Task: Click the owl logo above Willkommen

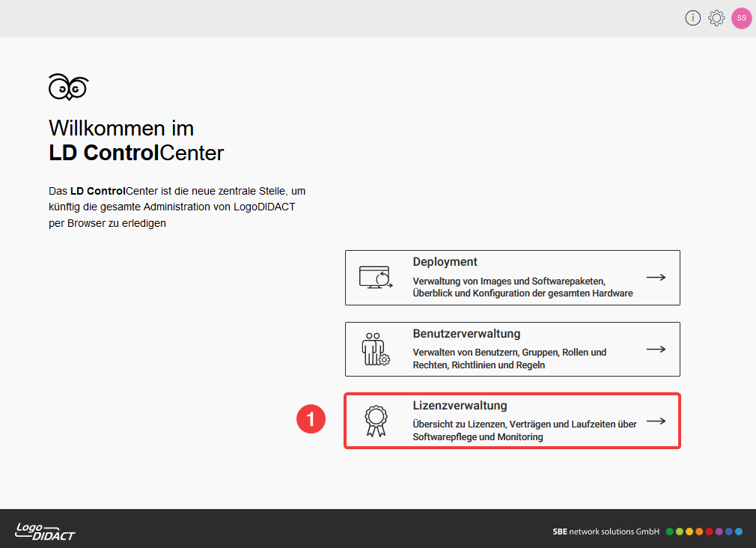Action: pyautogui.click(x=68, y=87)
